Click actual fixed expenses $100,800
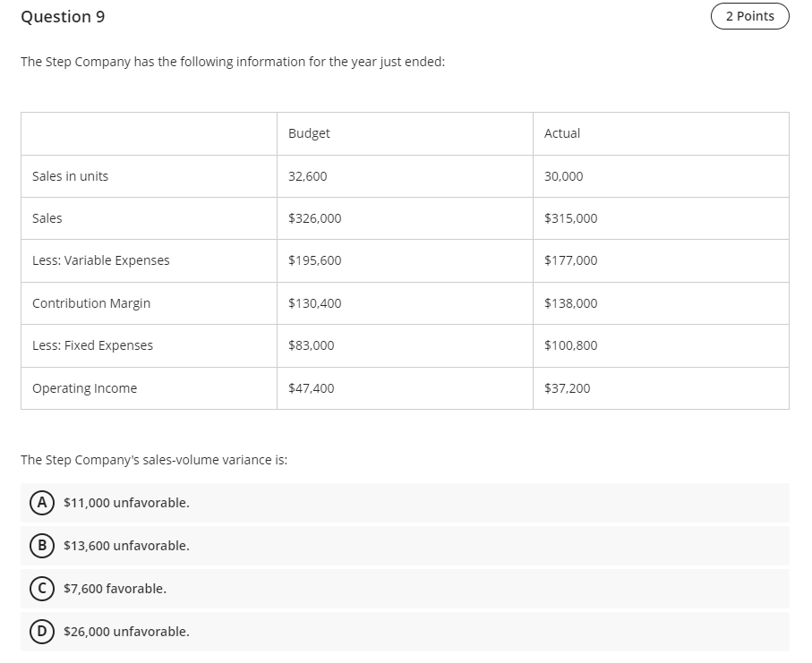 coord(570,345)
